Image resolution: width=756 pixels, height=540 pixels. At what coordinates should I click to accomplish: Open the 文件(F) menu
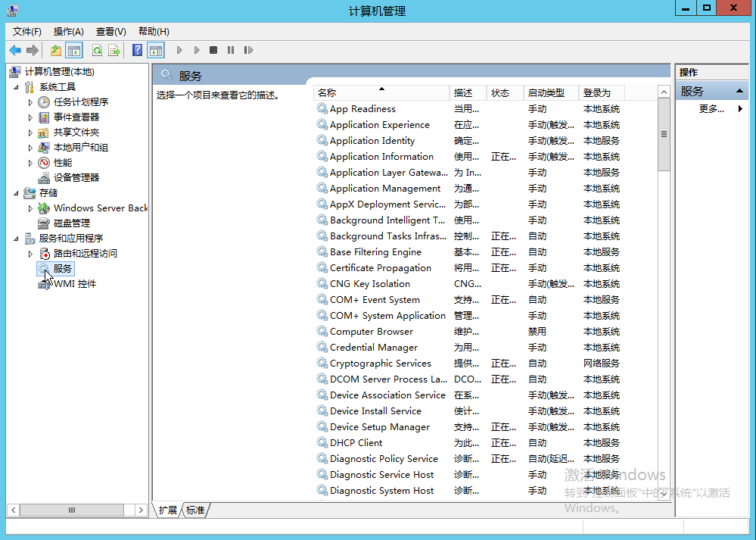coord(27,31)
